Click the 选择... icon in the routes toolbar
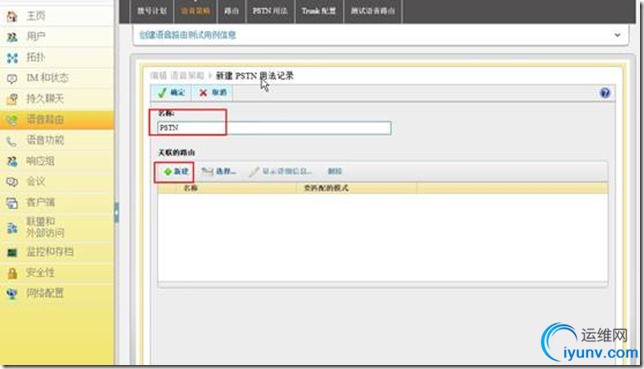 (207, 171)
